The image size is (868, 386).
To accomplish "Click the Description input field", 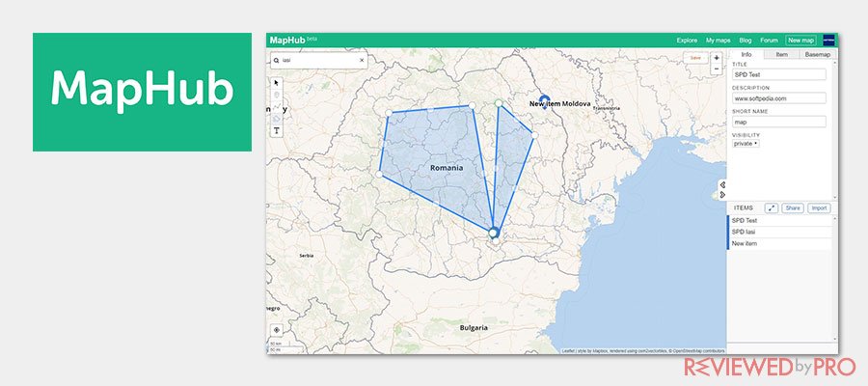I will coord(779,98).
